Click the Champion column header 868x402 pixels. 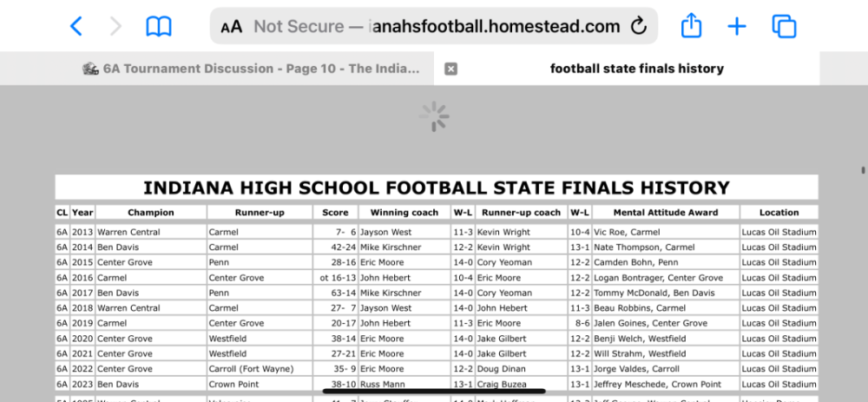151,213
